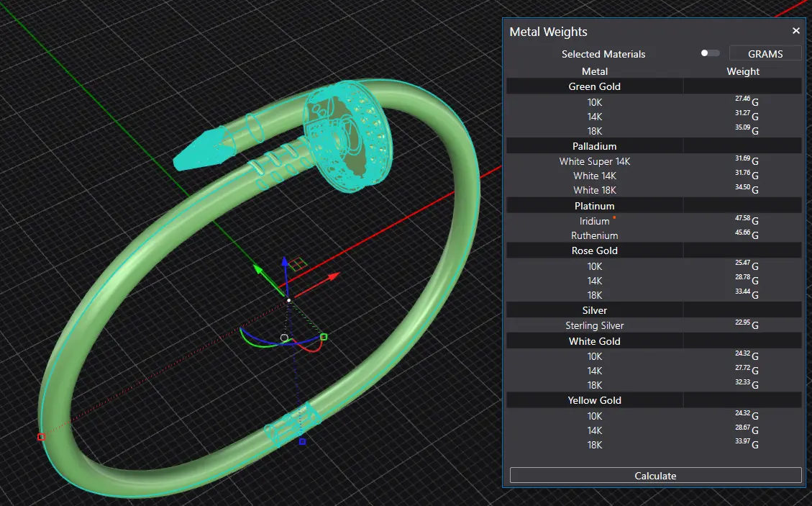Screen dimensions: 812x506
Task: Expand the Yellow Gold group header
Action: click(594, 400)
